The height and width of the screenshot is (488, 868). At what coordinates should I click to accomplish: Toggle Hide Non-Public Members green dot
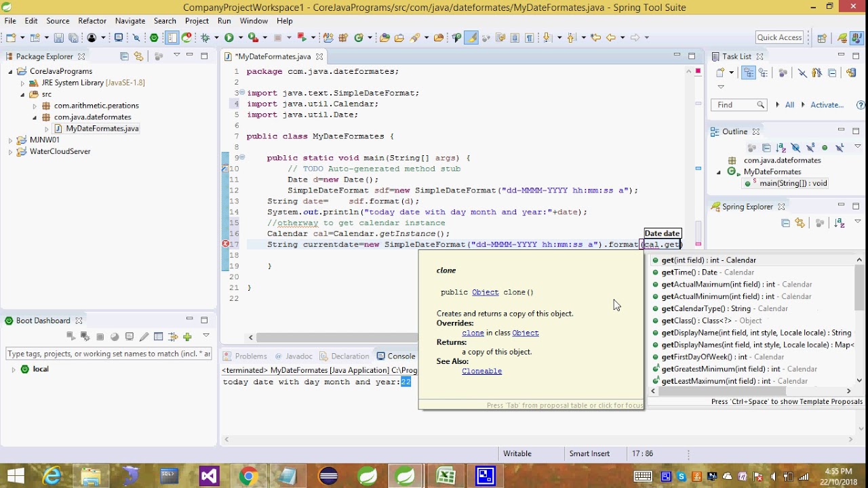[x=825, y=148]
